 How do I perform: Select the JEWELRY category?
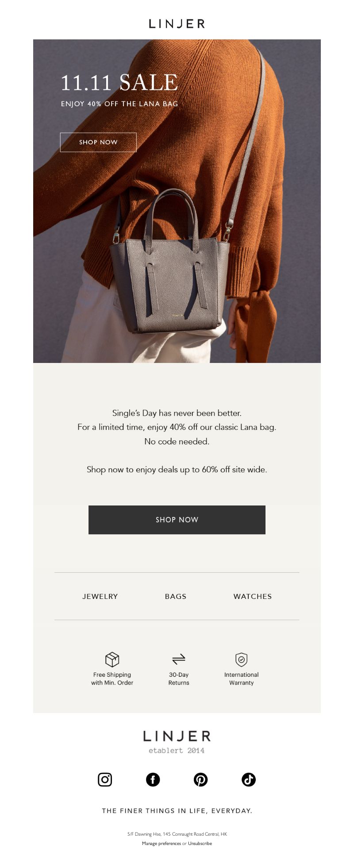tap(100, 596)
